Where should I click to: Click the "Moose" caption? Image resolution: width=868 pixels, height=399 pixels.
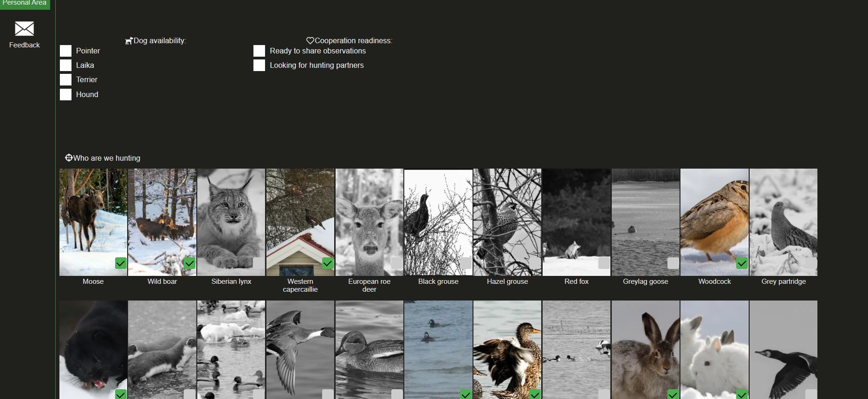tap(93, 281)
